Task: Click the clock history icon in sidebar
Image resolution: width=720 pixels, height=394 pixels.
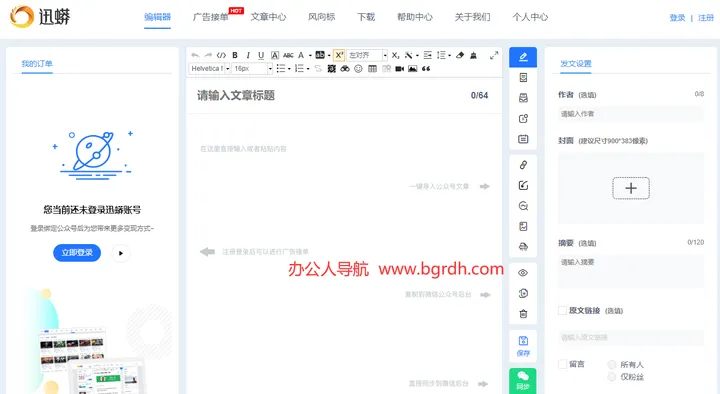Action: 523,293
